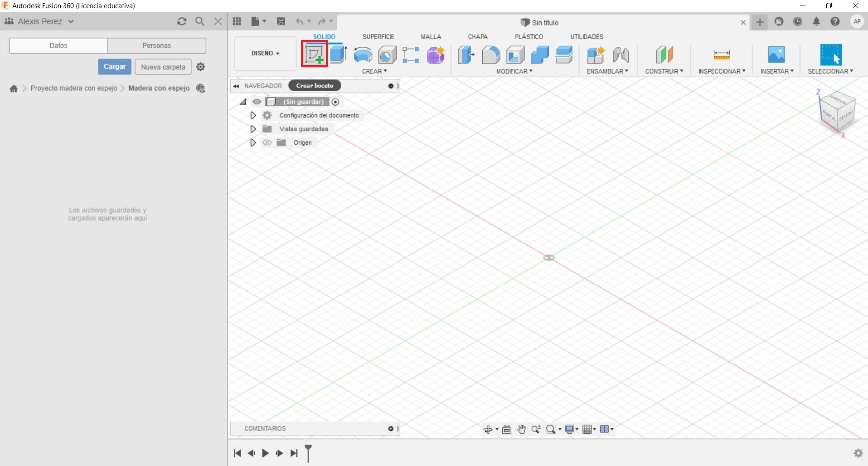
Task: Switch to the PLÁSTICO tab
Action: [529, 37]
